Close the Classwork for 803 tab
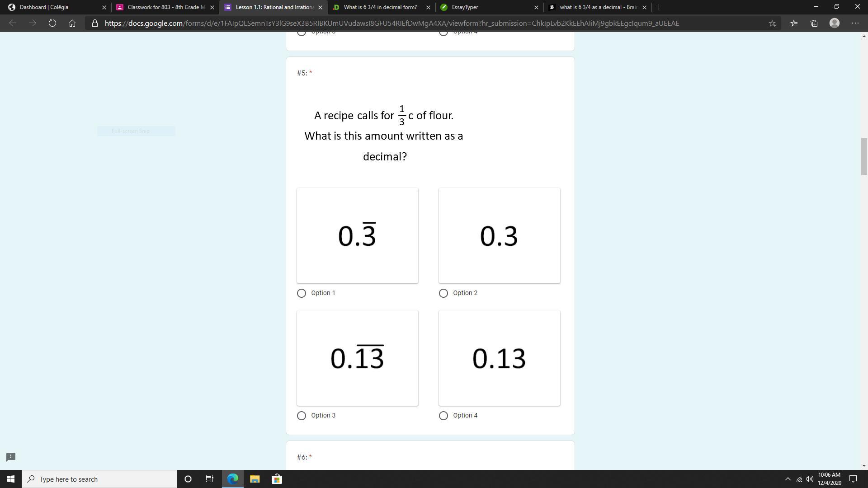This screenshot has width=868, height=488. 212,7
